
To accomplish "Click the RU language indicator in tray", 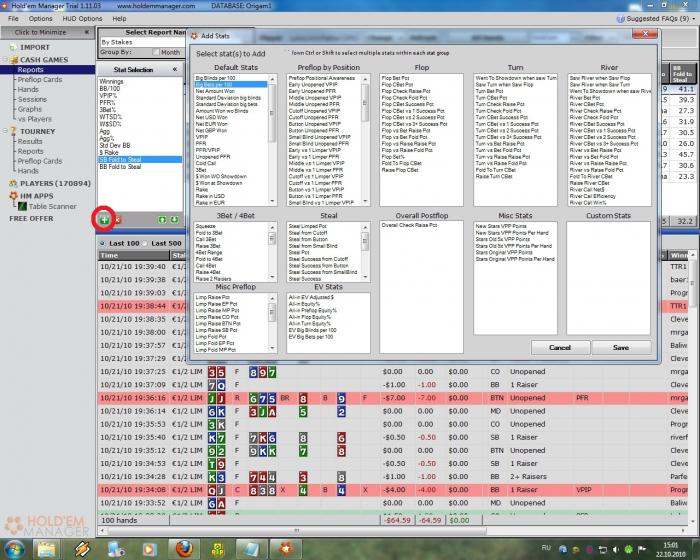I will (x=546, y=547).
